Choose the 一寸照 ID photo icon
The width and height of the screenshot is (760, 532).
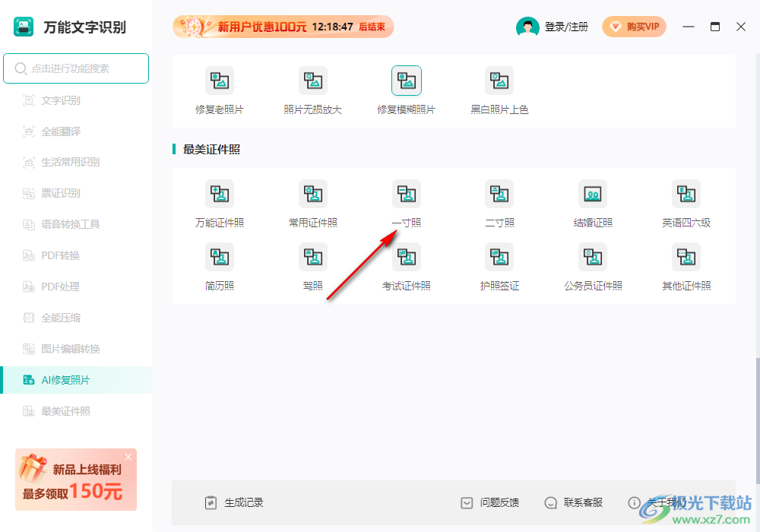click(x=406, y=195)
